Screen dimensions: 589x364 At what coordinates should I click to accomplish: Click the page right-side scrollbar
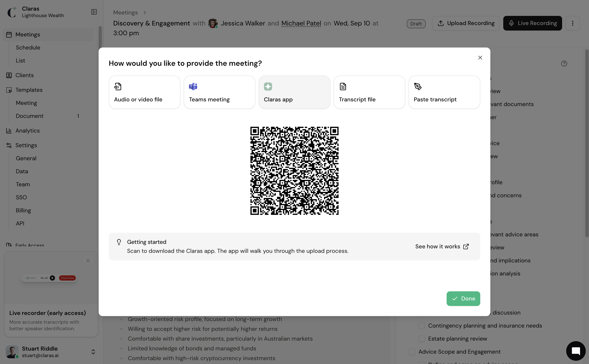click(x=587, y=143)
